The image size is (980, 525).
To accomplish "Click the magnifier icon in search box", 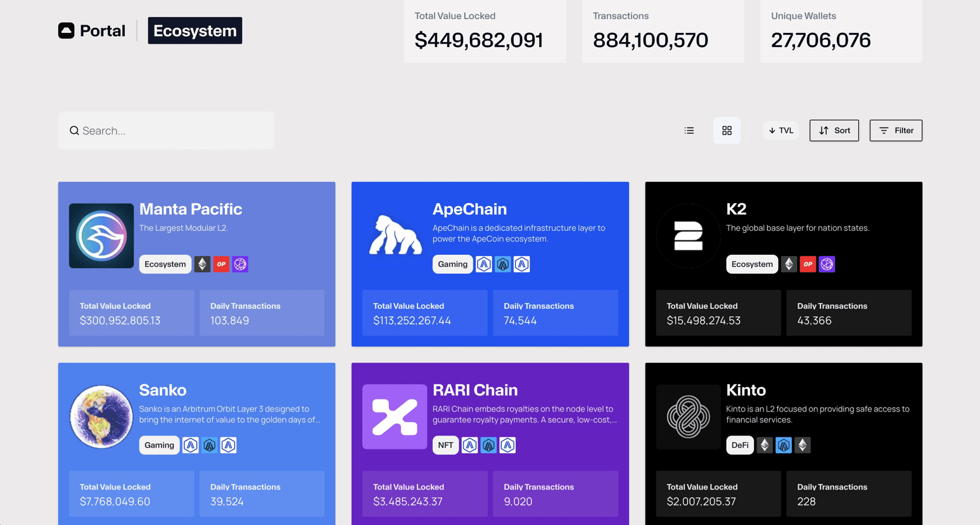I will click(74, 131).
